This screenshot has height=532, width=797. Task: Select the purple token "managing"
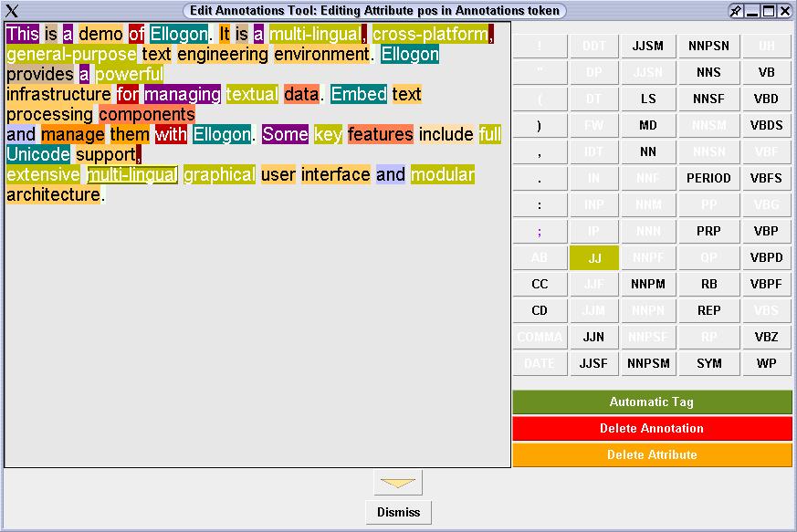pos(183,94)
